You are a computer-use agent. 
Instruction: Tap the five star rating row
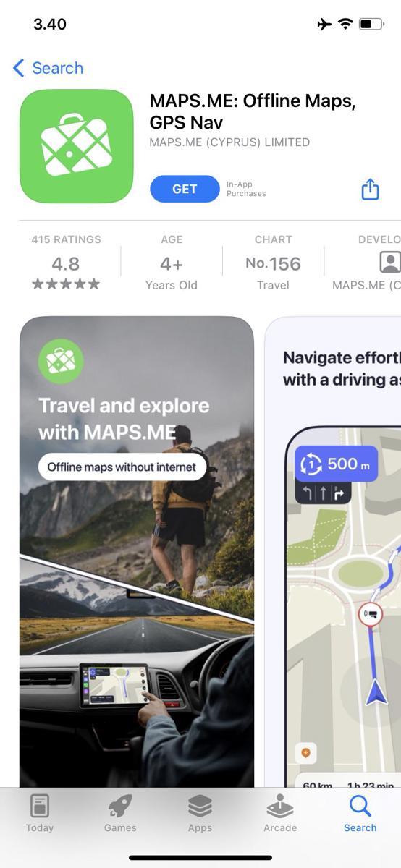(66, 284)
